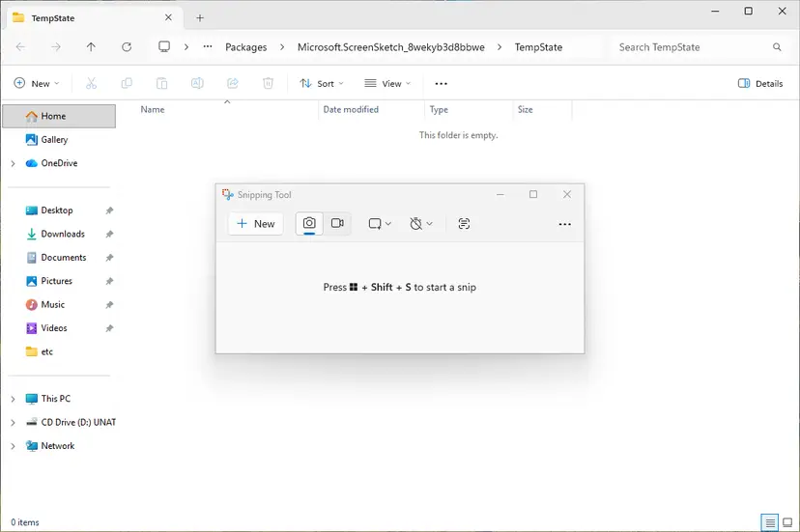This screenshot has height=532, width=800.
Task: Click the Copy icon in toolbar
Action: pyautogui.click(x=127, y=83)
